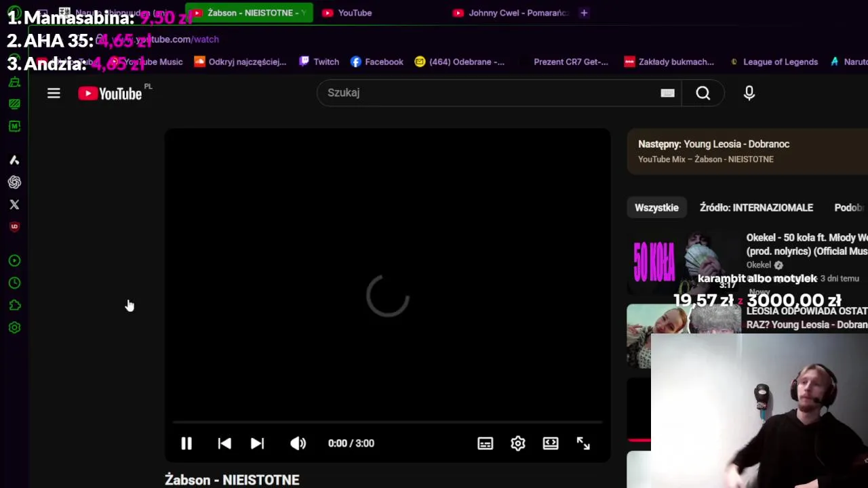Seek on the video progress bar
The height and width of the screenshot is (488, 868).
click(x=387, y=422)
